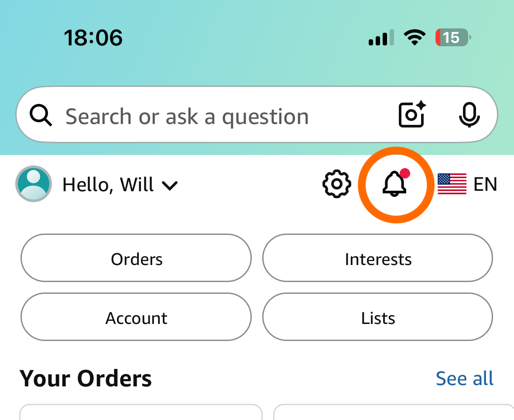
Task: Open the Interests section
Action: coord(377,258)
